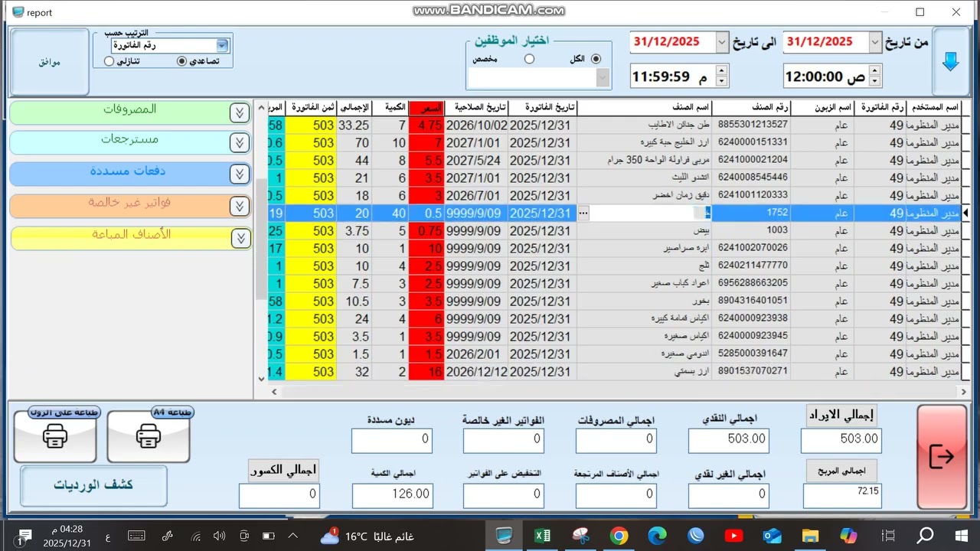This screenshot has width=980, height=551.
Task: Click the red exit door icon
Action: (x=942, y=457)
